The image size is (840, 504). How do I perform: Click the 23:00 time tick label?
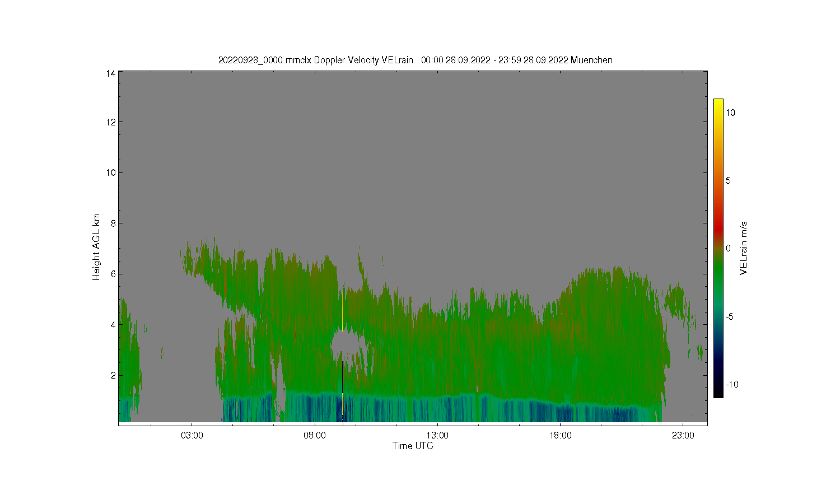point(683,436)
